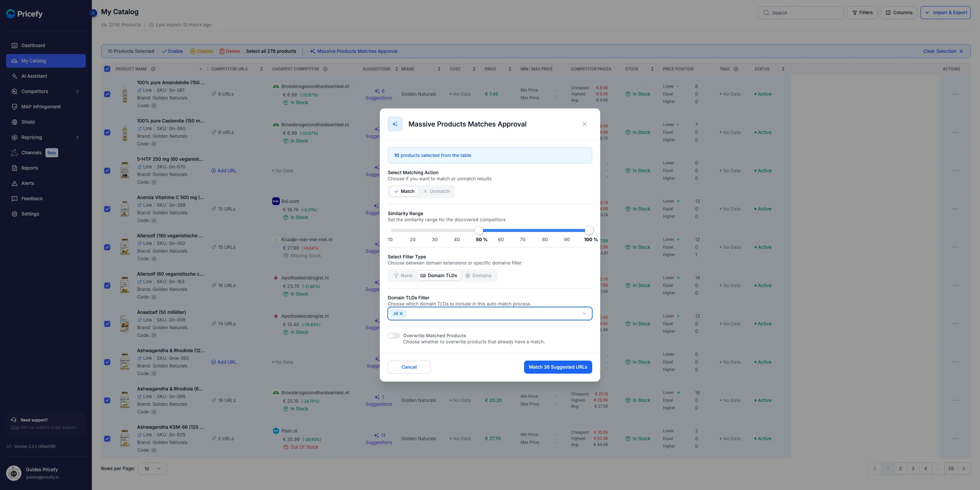This screenshot has width=980, height=490.
Task: Uncheck the 100% pure Castorolie row checkbox
Action: point(107,132)
